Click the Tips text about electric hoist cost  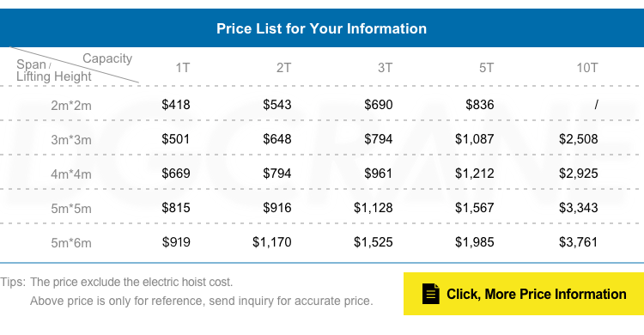pos(117,283)
